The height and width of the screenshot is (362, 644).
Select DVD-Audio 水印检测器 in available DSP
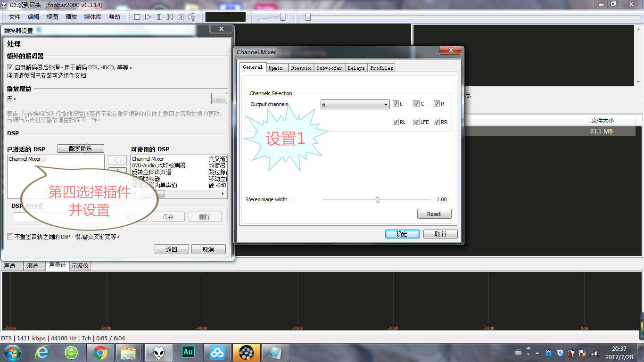[158, 165]
